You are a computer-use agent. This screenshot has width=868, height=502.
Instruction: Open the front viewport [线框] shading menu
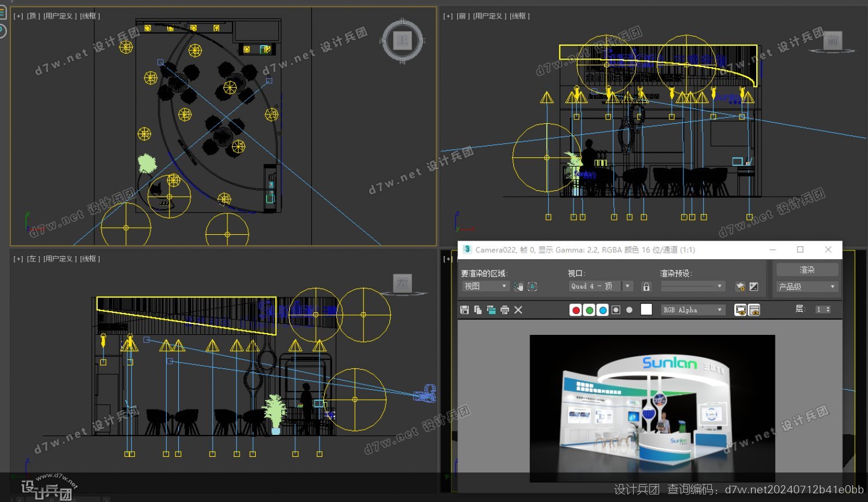click(520, 16)
